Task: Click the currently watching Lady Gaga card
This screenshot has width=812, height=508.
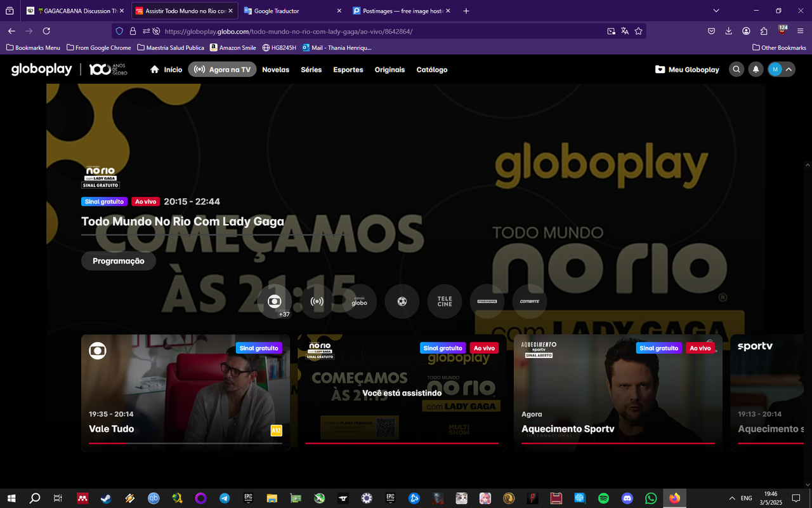Action: click(x=402, y=393)
